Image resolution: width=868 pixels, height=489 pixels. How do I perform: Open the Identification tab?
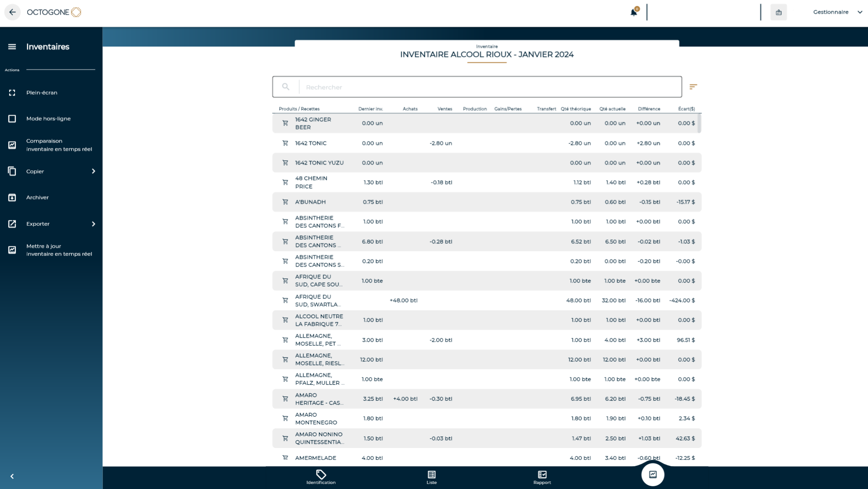click(x=321, y=477)
